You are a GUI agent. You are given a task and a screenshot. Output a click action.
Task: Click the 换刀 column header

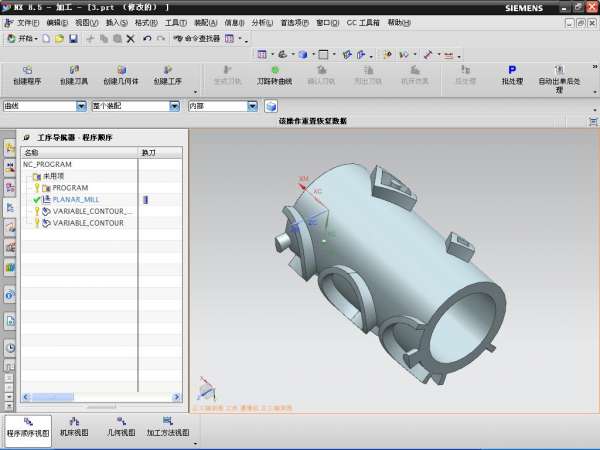[x=160, y=152]
